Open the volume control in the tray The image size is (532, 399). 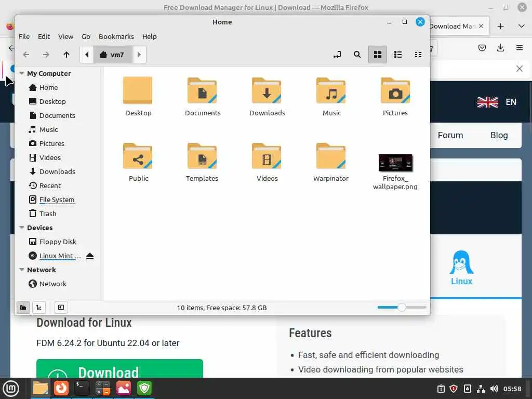(494, 389)
